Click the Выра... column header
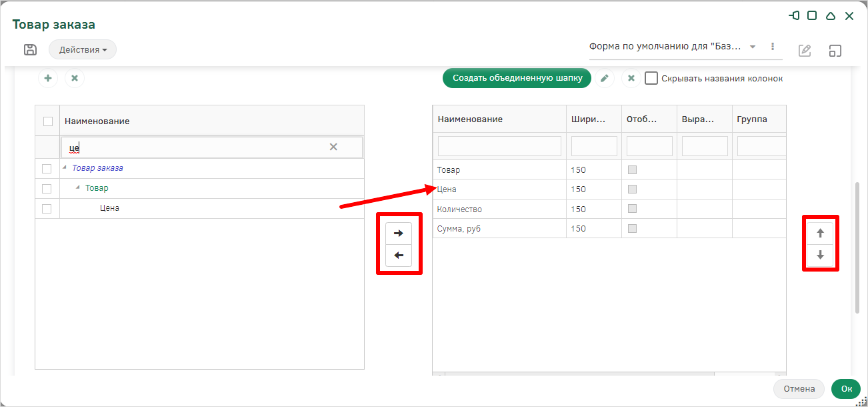 point(705,119)
